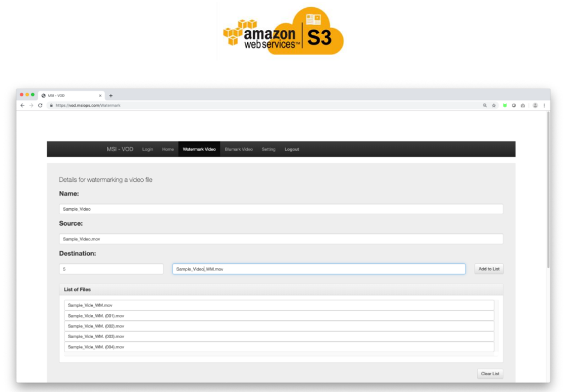
Task: Focus the Name field containing Sample_Video
Action: point(281,209)
